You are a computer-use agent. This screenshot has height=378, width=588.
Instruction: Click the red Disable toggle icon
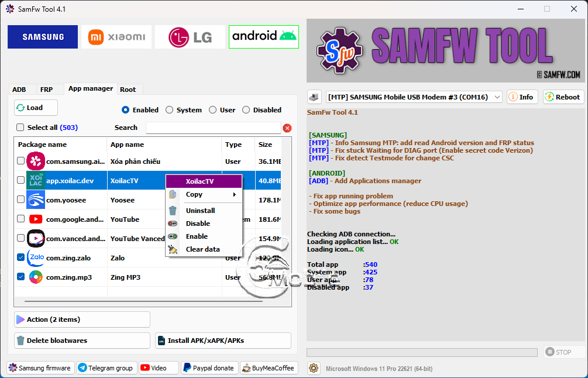pyautogui.click(x=173, y=224)
